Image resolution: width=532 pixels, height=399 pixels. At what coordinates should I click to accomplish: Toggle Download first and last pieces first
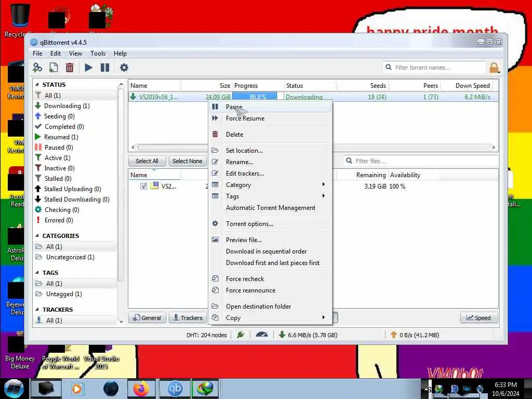coord(270,263)
